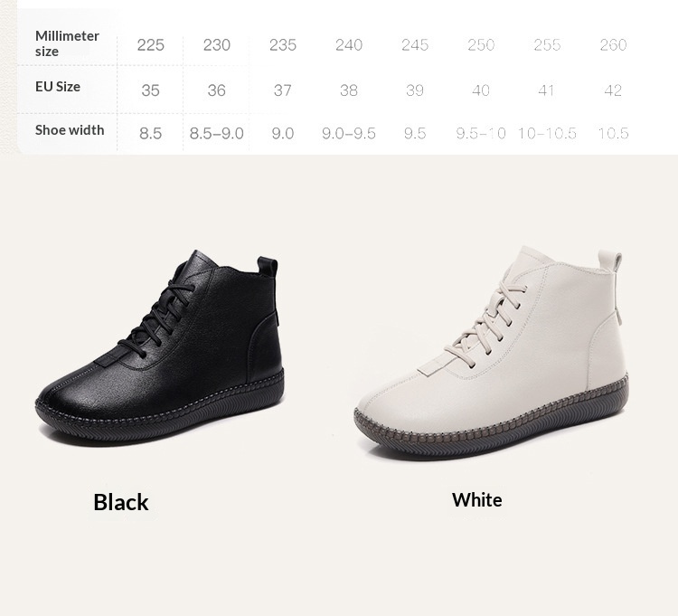678x616 pixels.
Task: Select millimeter size 250
Action: [x=481, y=45]
